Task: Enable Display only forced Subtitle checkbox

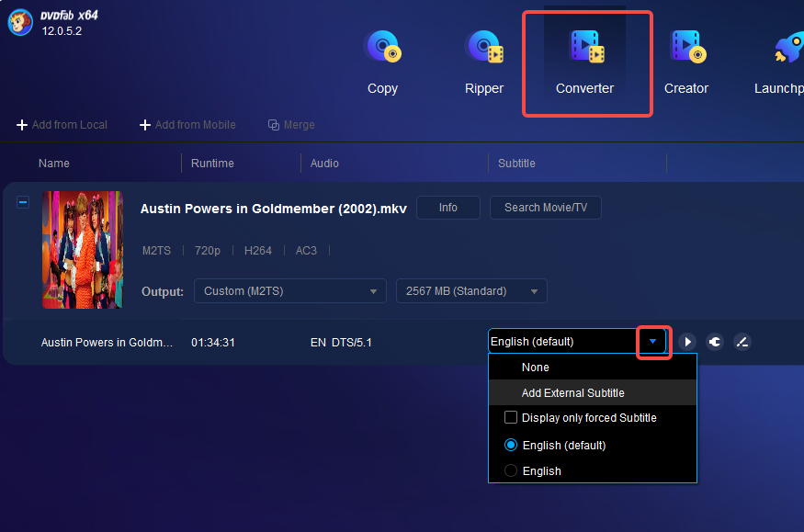Action: (x=511, y=417)
